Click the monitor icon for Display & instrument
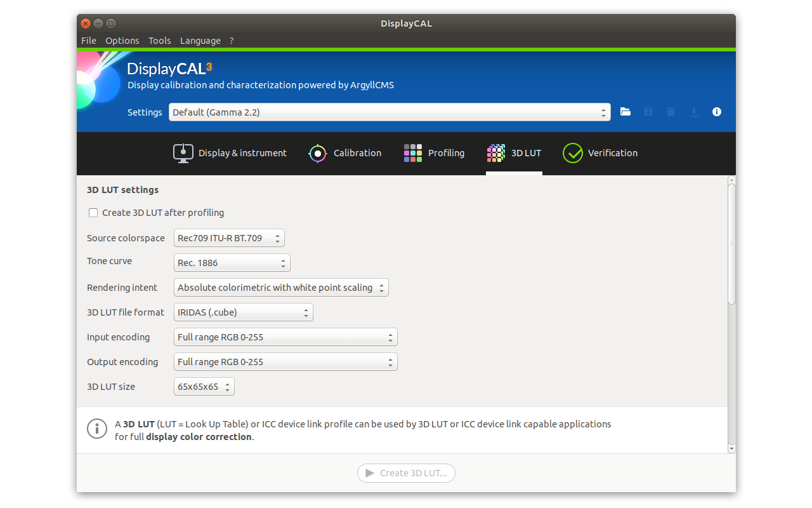 (x=183, y=152)
